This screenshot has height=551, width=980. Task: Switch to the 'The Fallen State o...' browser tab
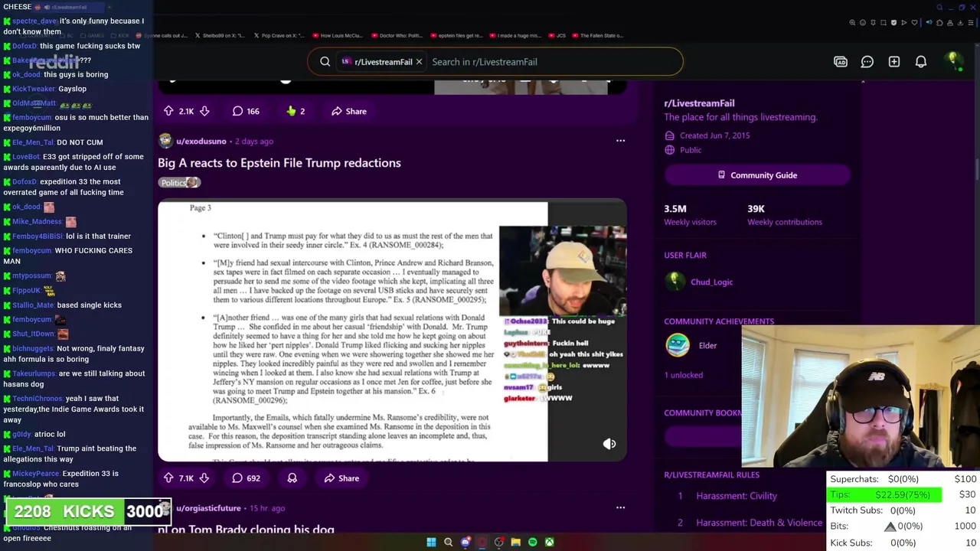coord(596,35)
